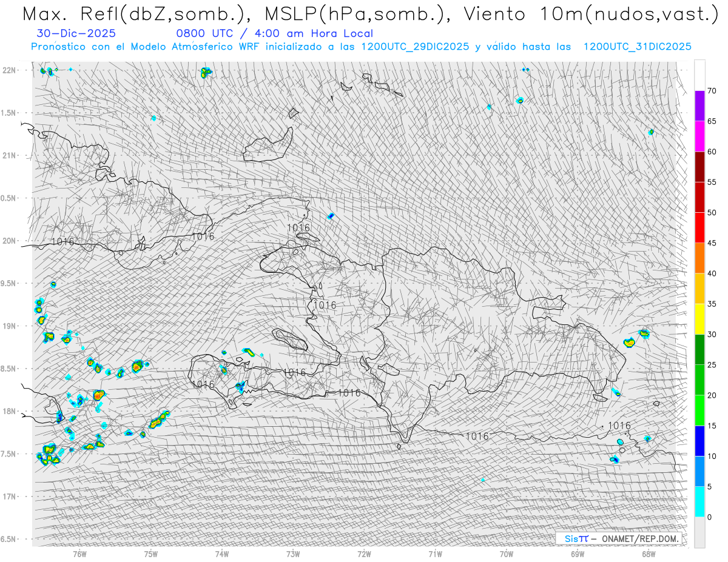Viewport: 728px width, 562px height.
Task: Click the '75W' longitude label
Action: coord(151,554)
